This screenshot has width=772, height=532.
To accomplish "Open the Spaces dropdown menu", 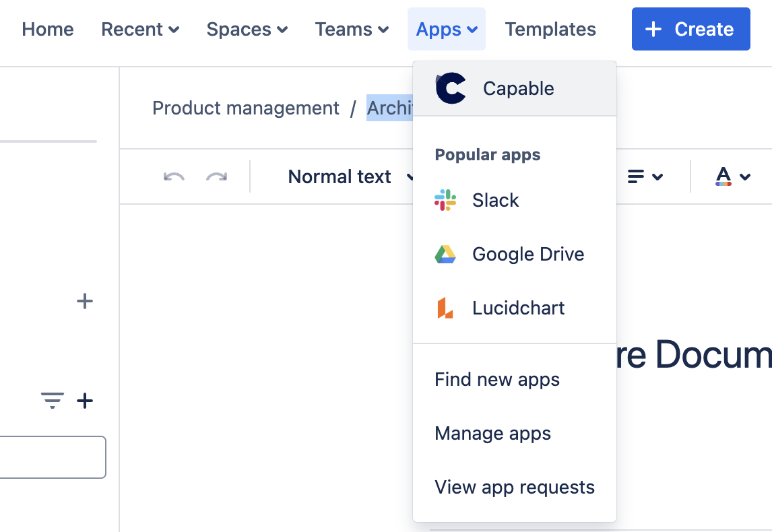I will 247,30.
